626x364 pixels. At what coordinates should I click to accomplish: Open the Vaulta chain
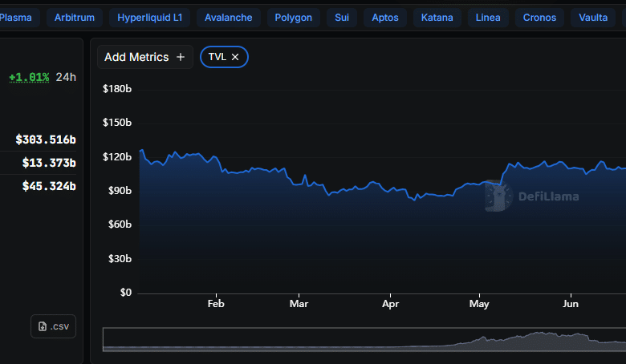pyautogui.click(x=593, y=17)
